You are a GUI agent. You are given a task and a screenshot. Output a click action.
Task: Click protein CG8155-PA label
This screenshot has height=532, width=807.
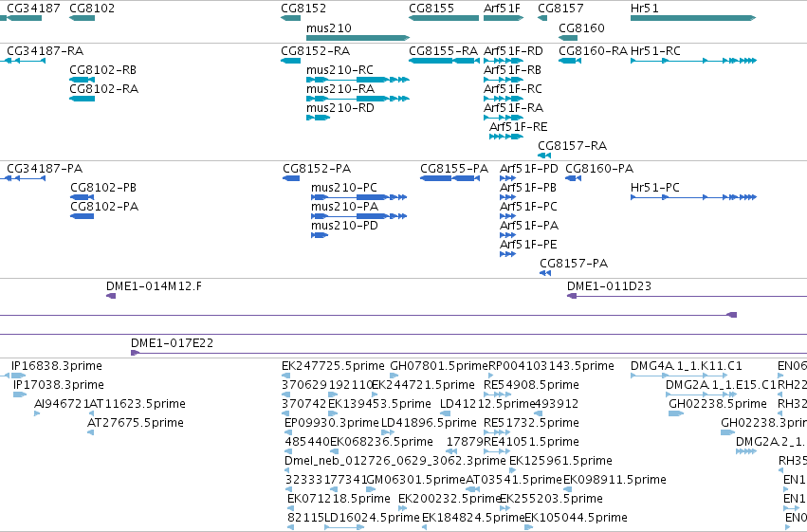tap(454, 169)
